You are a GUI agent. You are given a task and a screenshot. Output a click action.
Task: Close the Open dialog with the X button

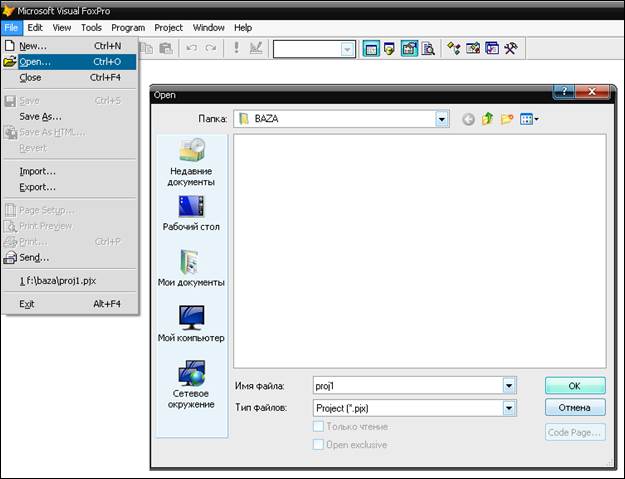coord(592,92)
